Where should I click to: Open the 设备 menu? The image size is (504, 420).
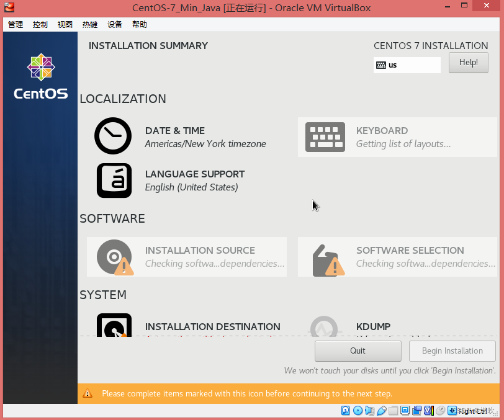[x=115, y=24]
